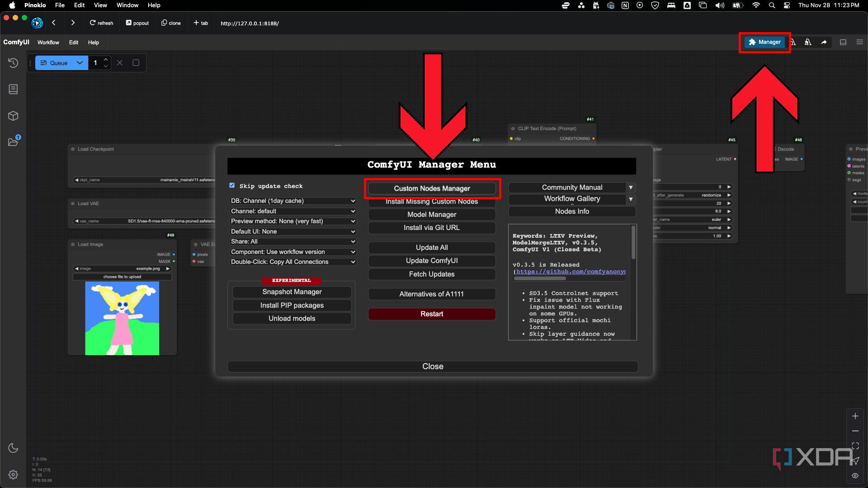Expand Workflow Gallery dropdown arrow
Image resolution: width=868 pixels, height=488 pixels.
[631, 199]
